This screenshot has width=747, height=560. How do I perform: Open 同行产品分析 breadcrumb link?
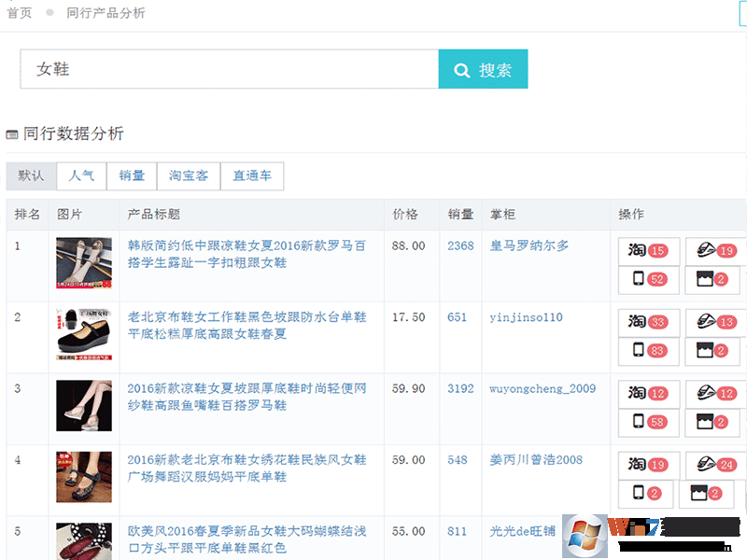106,13
